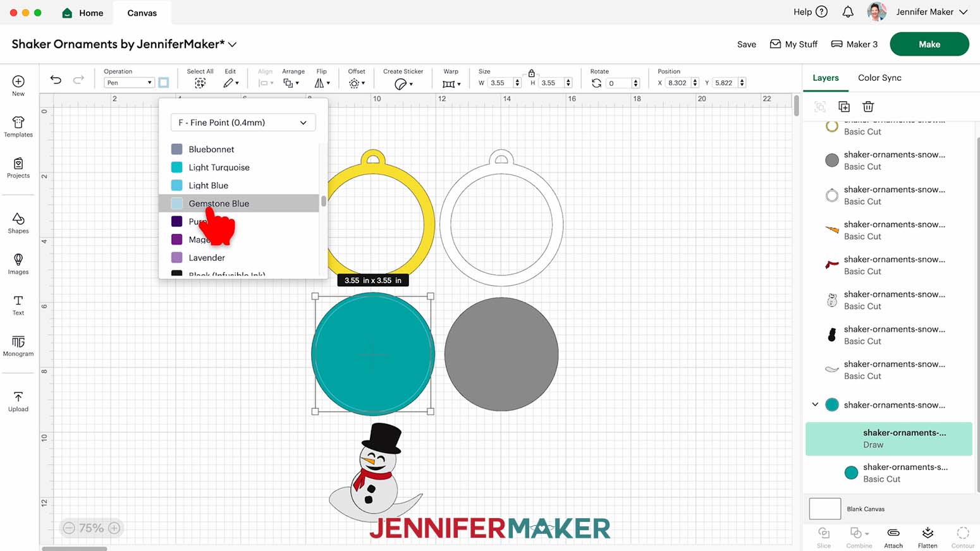Undo the last action

(x=56, y=79)
